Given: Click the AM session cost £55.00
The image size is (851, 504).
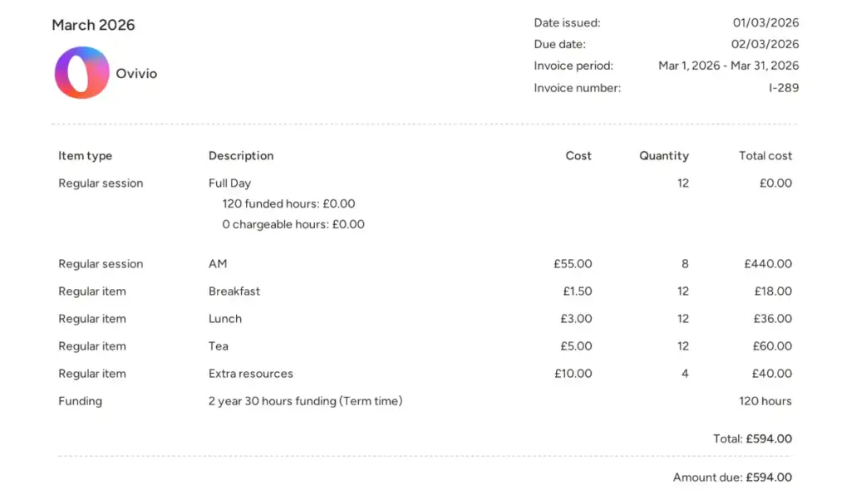Looking at the screenshot, I should [x=573, y=264].
